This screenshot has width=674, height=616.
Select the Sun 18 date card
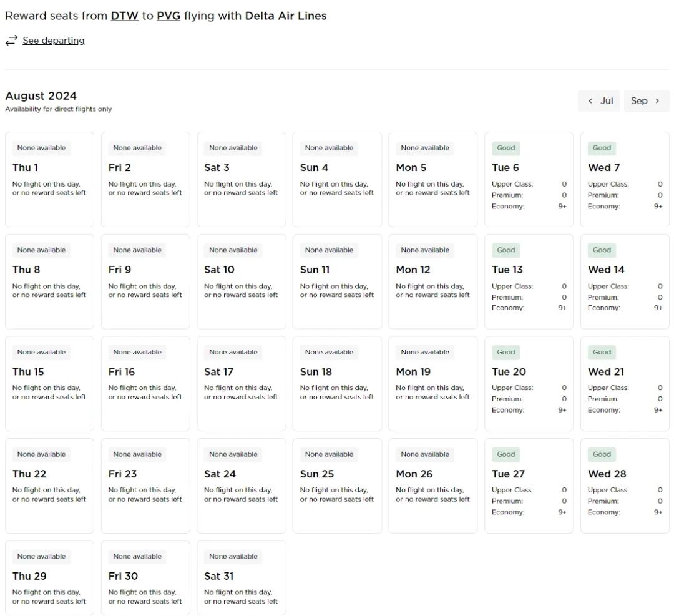[337, 383]
